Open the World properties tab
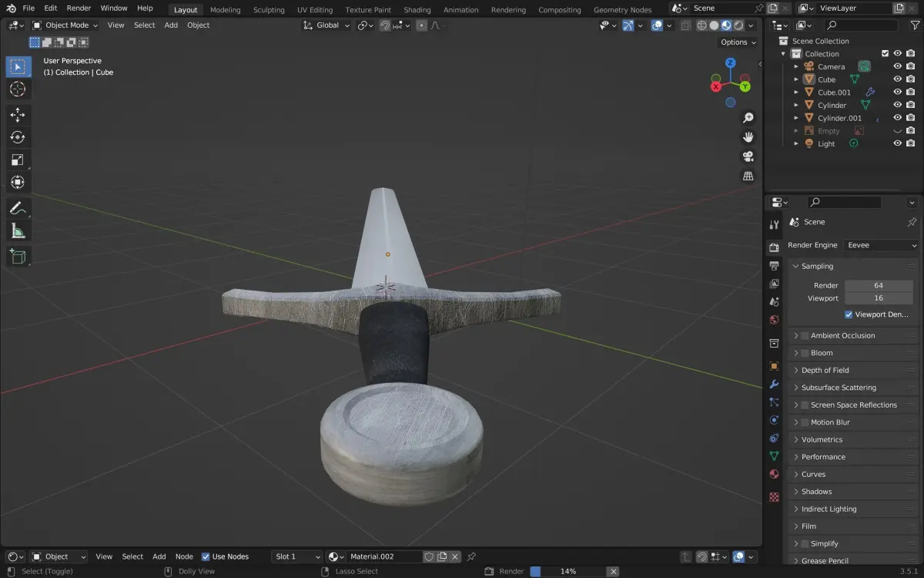Image resolution: width=924 pixels, height=578 pixels. click(x=774, y=320)
